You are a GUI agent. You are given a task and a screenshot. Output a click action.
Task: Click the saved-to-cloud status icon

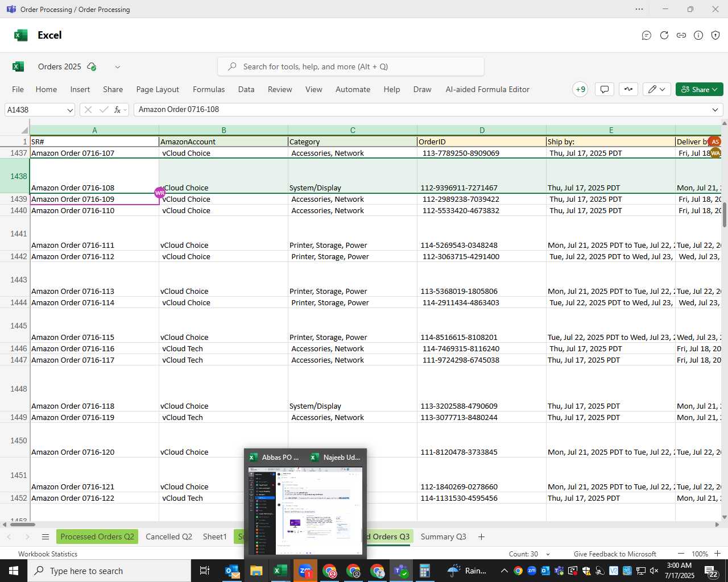click(x=92, y=66)
